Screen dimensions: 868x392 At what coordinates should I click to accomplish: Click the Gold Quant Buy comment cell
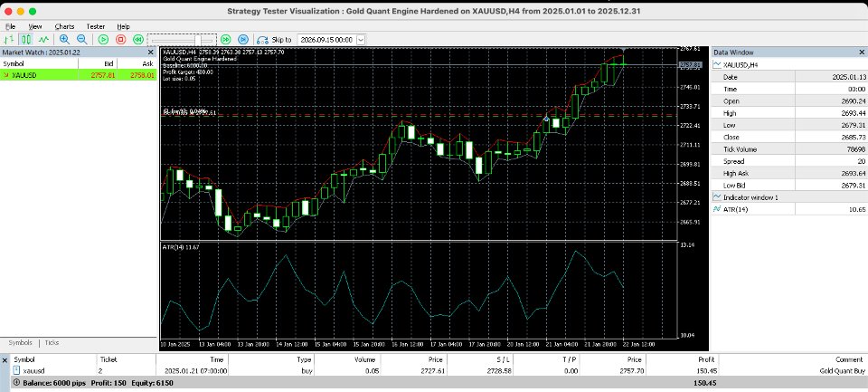[842, 370]
